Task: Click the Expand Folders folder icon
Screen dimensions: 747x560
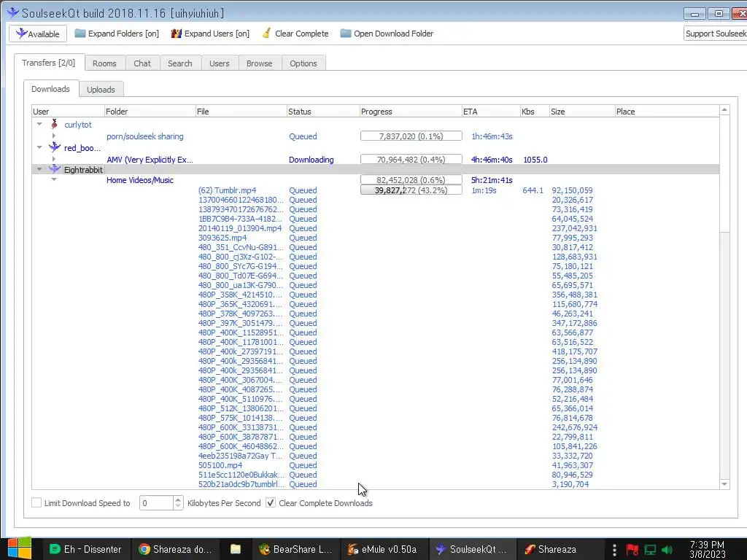Action: coord(80,34)
